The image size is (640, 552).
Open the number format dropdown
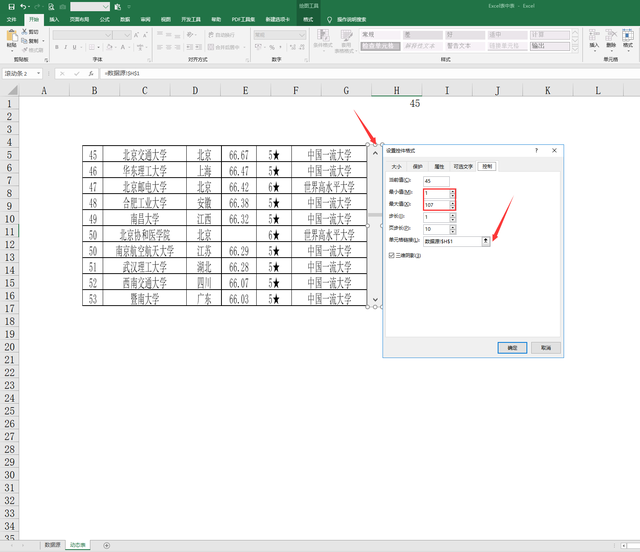[302, 35]
